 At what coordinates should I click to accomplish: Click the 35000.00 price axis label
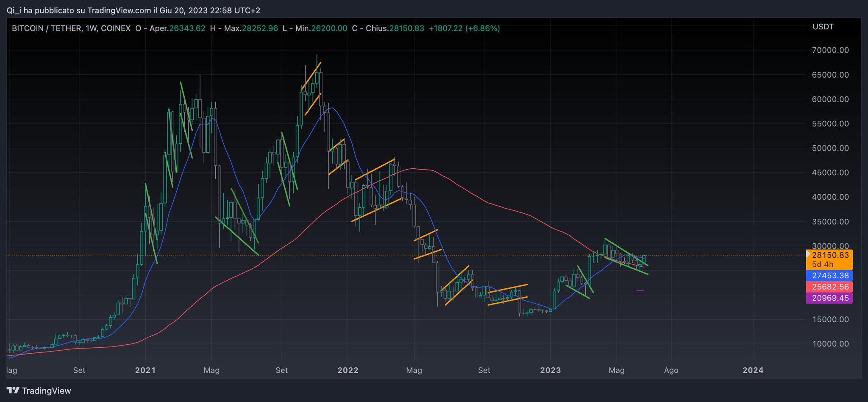[830, 221]
